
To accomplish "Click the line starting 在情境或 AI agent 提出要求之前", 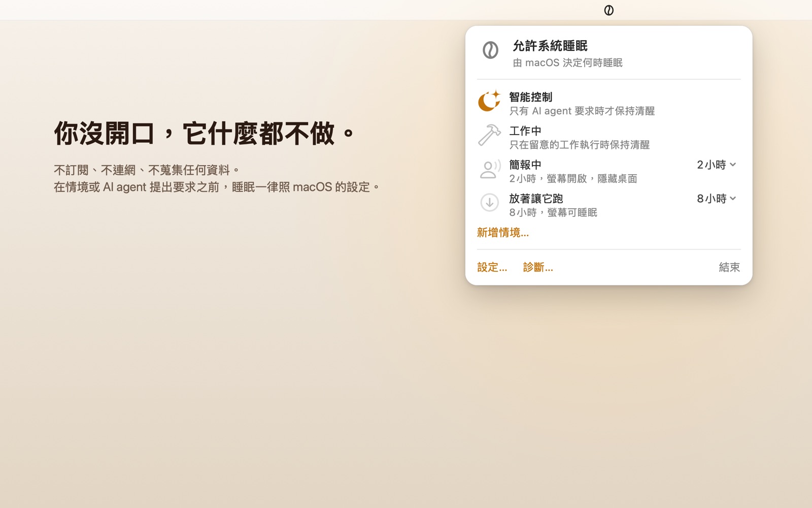I will (x=217, y=187).
